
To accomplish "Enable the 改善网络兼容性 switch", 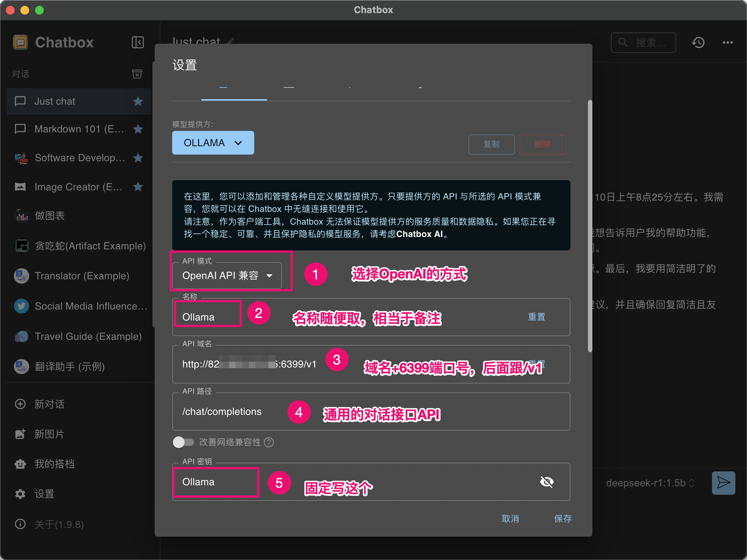I will (x=183, y=442).
